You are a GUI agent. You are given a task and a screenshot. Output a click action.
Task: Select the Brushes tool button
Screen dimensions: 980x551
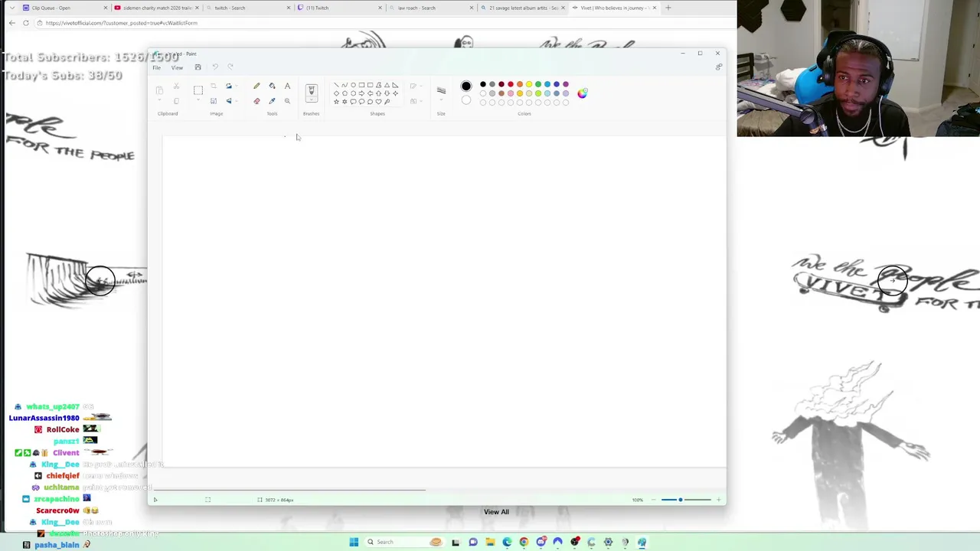point(311,90)
